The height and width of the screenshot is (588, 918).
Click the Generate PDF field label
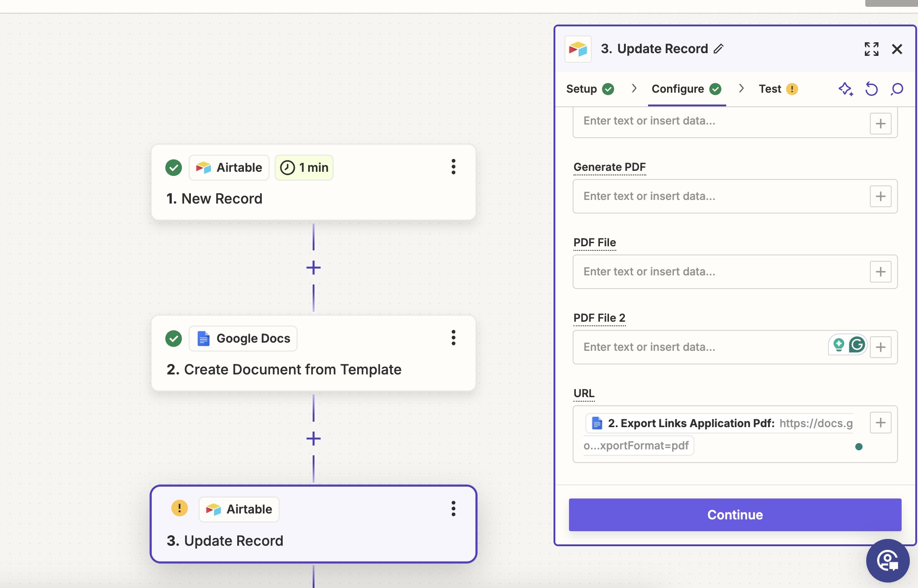tap(609, 167)
